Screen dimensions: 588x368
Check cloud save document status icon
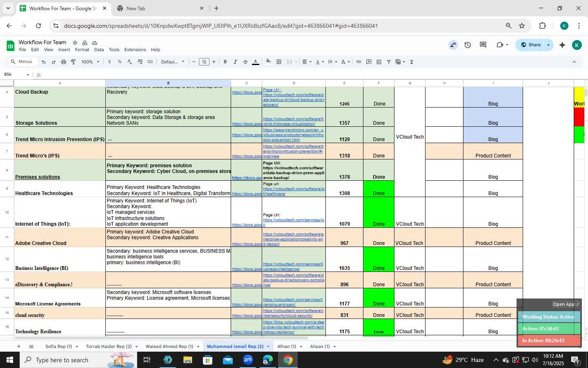(95, 43)
